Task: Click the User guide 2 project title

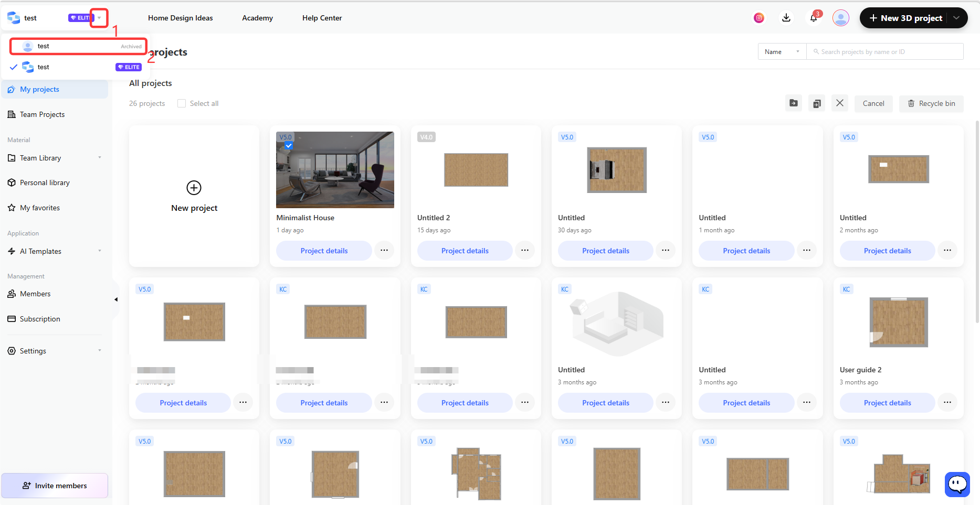Action: coord(860,370)
